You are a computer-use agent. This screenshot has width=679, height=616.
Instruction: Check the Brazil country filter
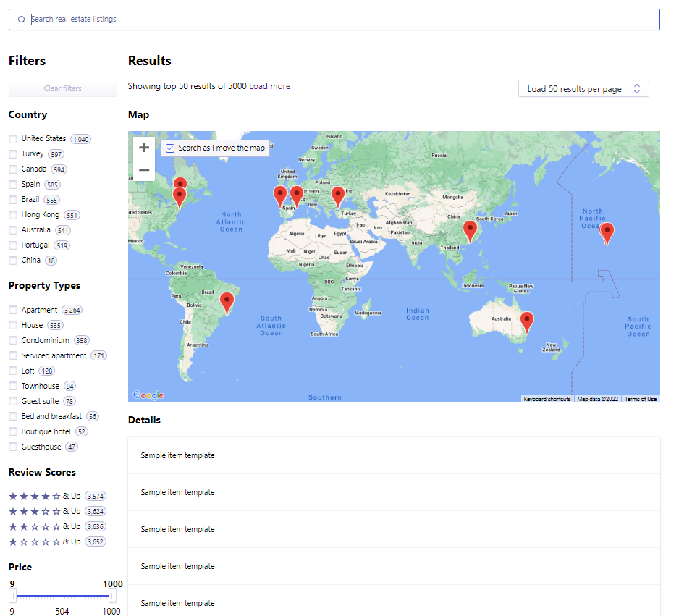(x=13, y=200)
